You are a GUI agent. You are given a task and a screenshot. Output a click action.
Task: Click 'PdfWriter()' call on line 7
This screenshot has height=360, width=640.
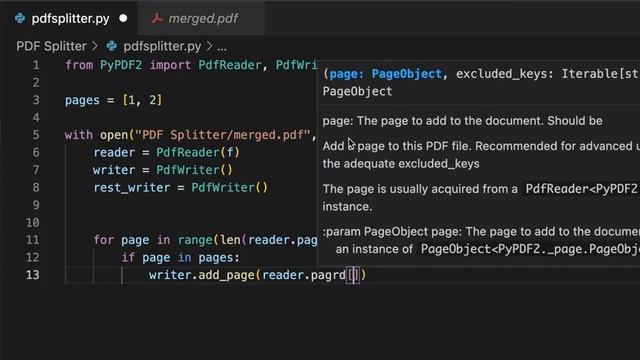point(194,170)
